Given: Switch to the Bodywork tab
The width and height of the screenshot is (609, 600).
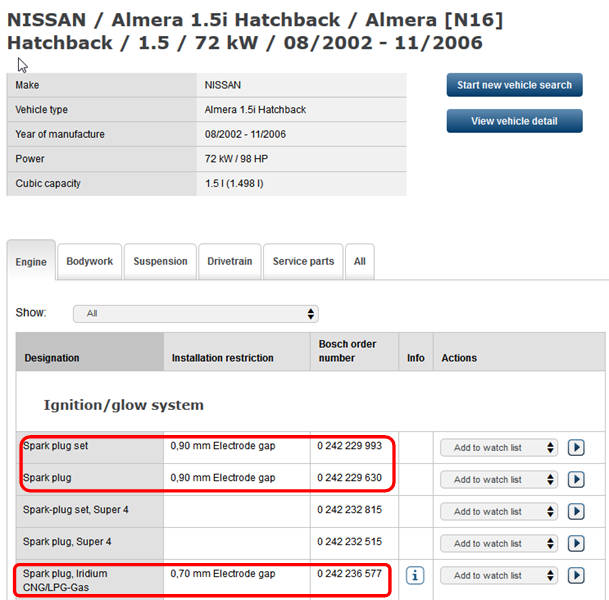Looking at the screenshot, I should coord(90,261).
